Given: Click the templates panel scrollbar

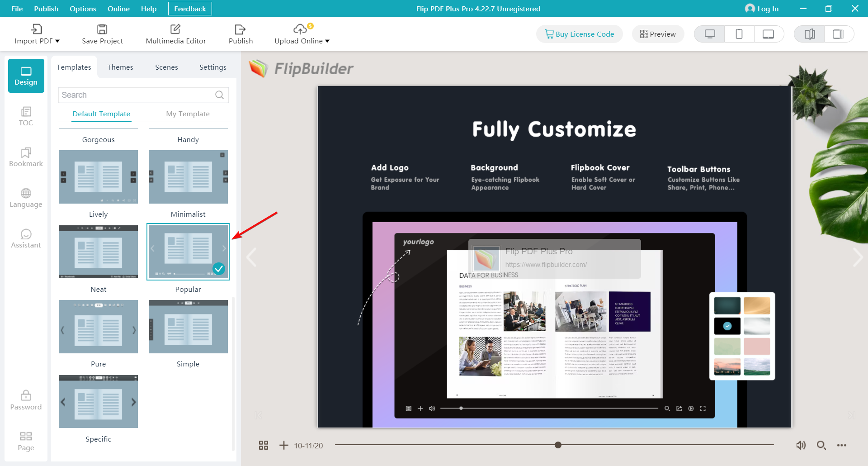Looking at the screenshot, I should 233,373.
